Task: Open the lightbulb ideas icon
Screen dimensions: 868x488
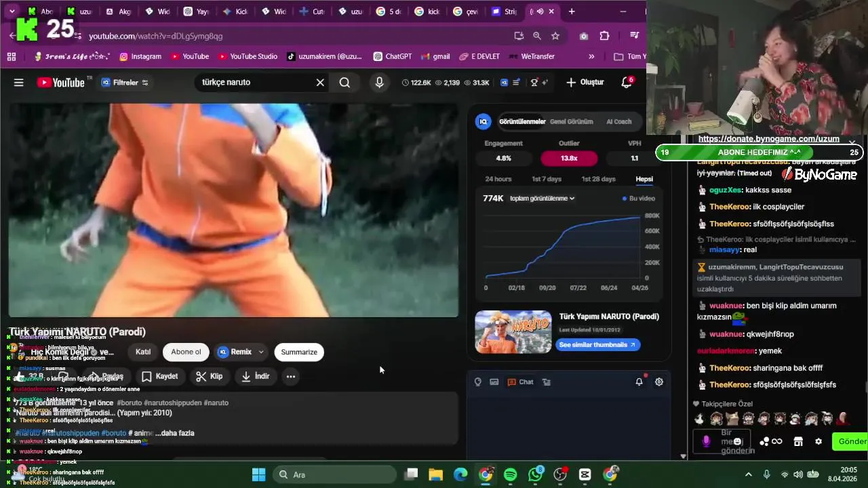Action: (x=478, y=382)
